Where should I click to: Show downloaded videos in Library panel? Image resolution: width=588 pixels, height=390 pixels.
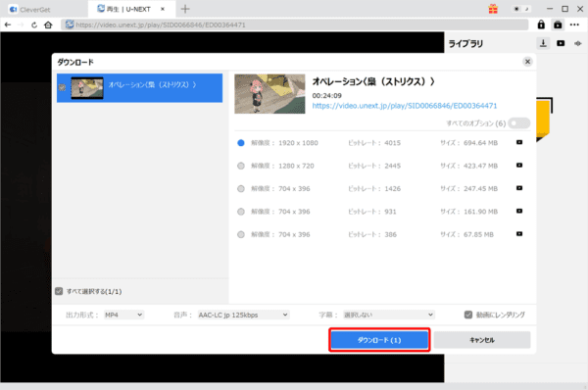[561, 43]
